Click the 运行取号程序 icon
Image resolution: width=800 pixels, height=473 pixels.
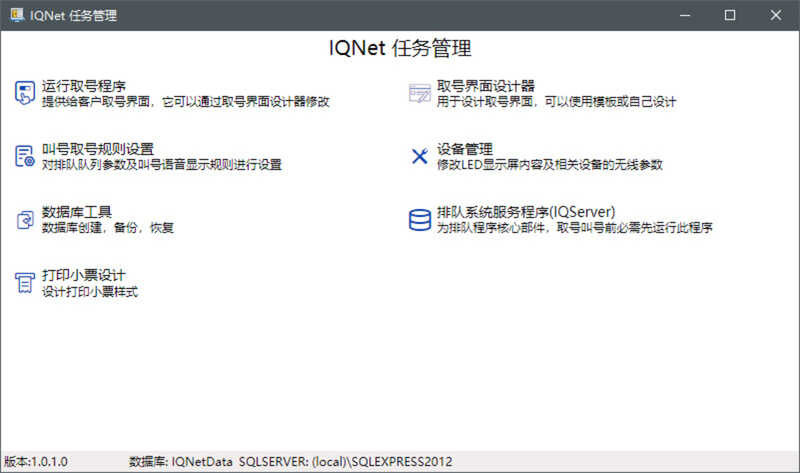pyautogui.click(x=24, y=93)
